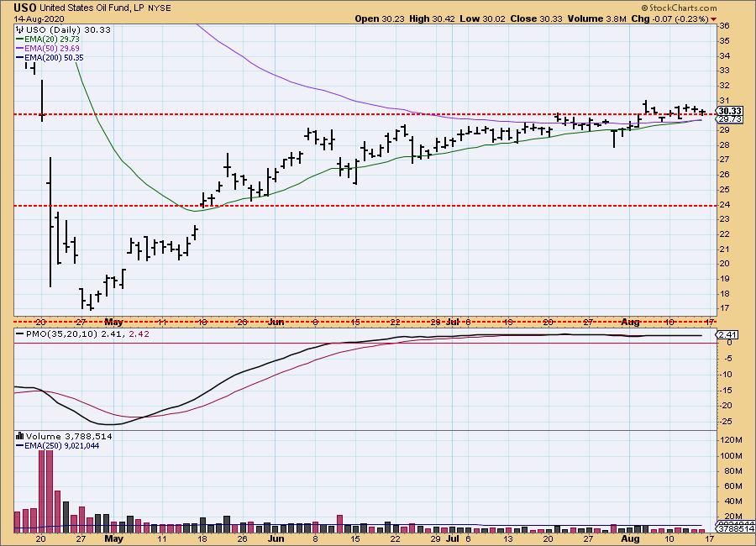This screenshot has height=546, width=756.
Task: Click the Chg -0.07 (-0.23%) value
Action: 669,18
